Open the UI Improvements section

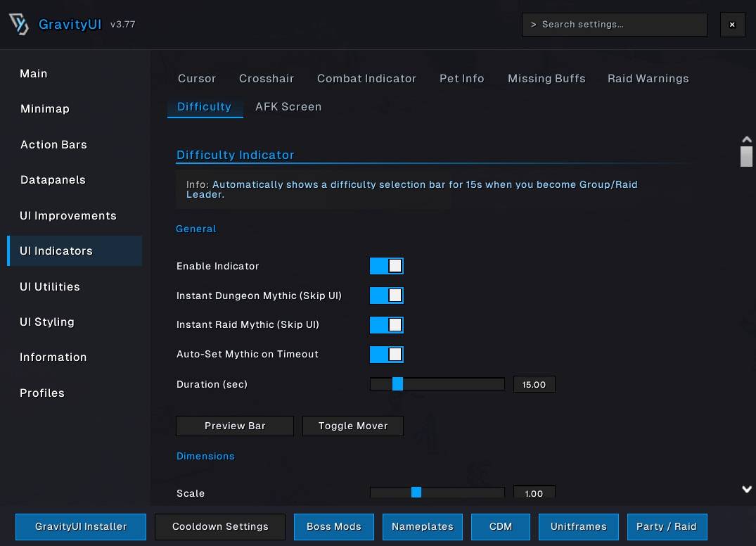(75, 215)
